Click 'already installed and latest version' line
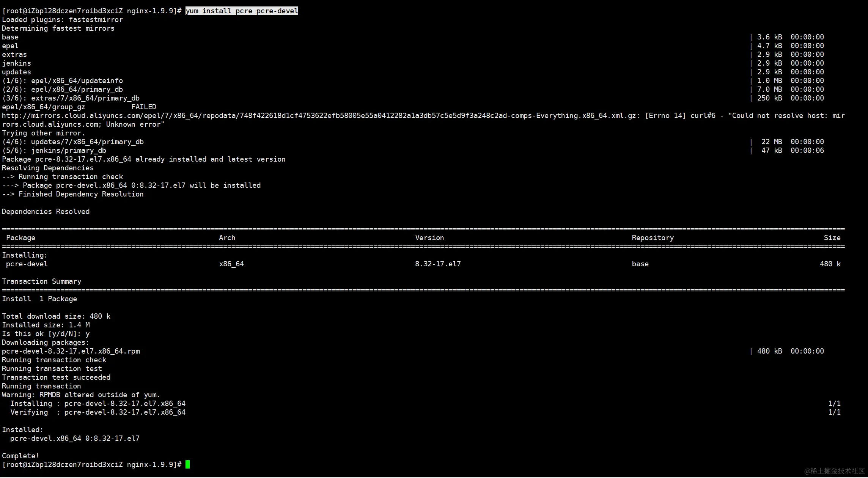Image resolution: width=868 pixels, height=478 pixels. point(144,159)
